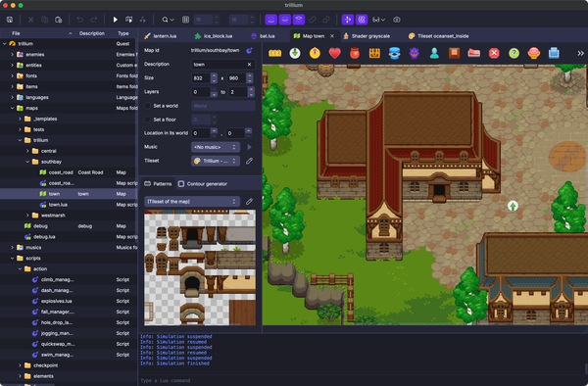588x386 pixels.
Task: Expand the enemies folder
Action: (x=12, y=54)
